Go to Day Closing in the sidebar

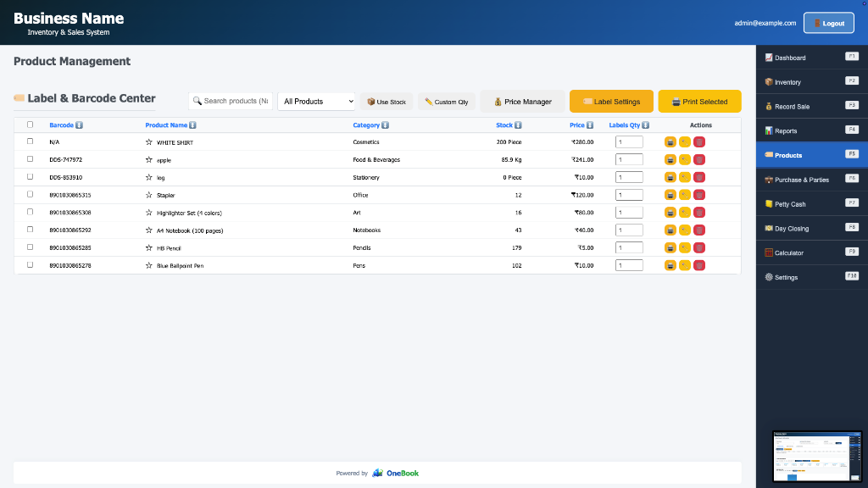[x=811, y=229]
